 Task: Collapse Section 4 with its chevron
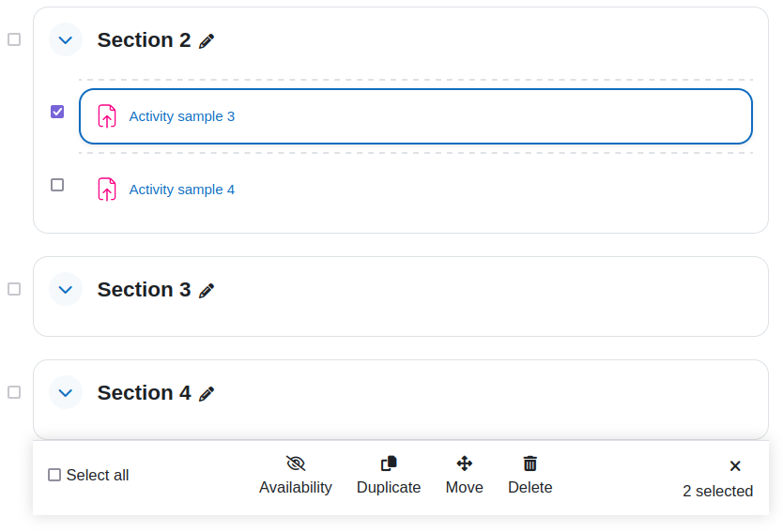click(x=66, y=392)
